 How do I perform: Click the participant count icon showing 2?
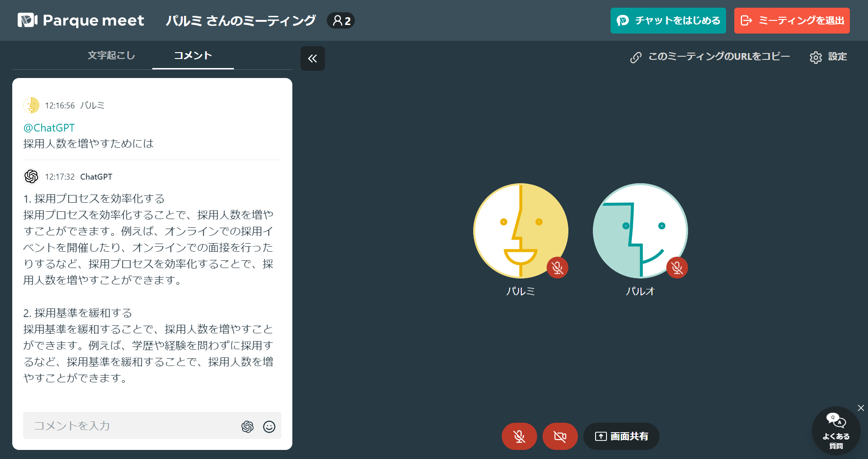pyautogui.click(x=340, y=20)
